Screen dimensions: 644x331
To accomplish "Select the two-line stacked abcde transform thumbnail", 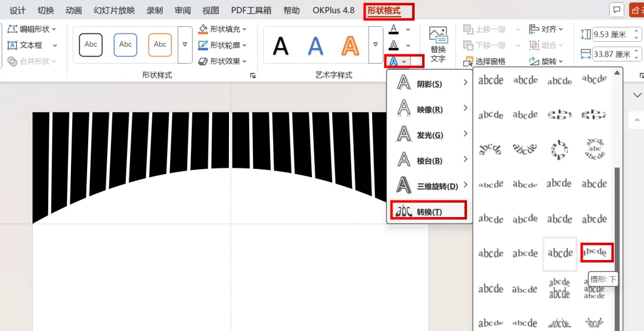I will [560, 288].
